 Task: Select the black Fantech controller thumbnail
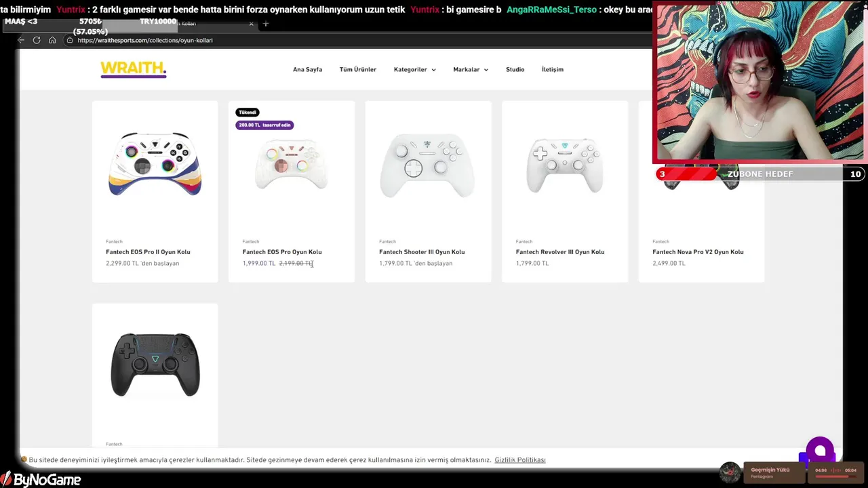click(x=155, y=364)
